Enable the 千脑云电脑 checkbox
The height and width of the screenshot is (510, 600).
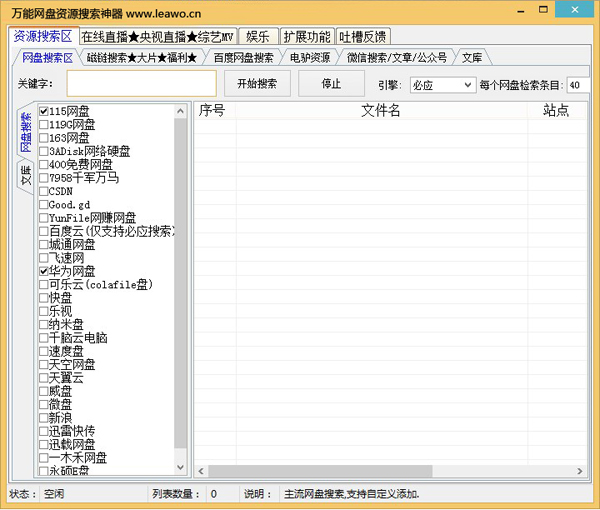point(43,338)
